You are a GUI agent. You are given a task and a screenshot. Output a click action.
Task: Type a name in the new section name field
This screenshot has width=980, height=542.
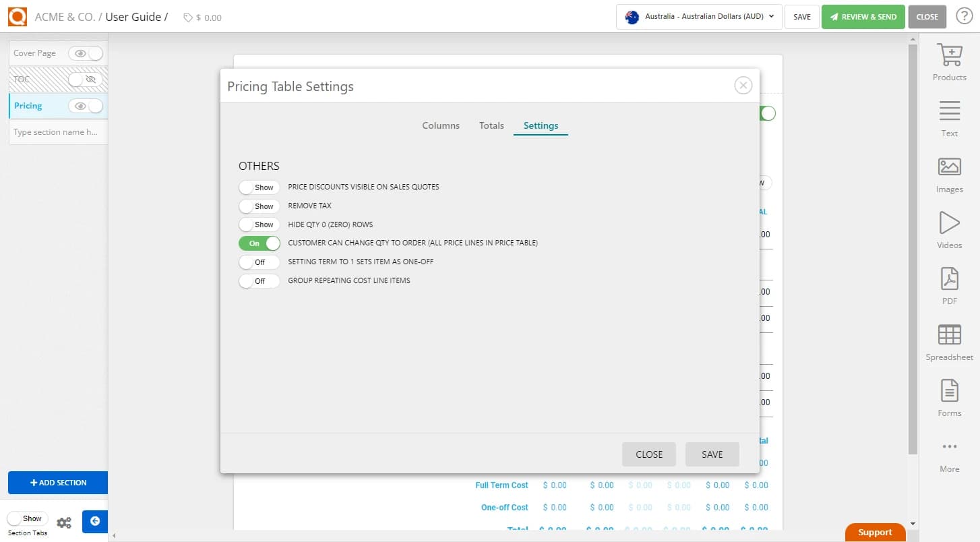tap(58, 131)
